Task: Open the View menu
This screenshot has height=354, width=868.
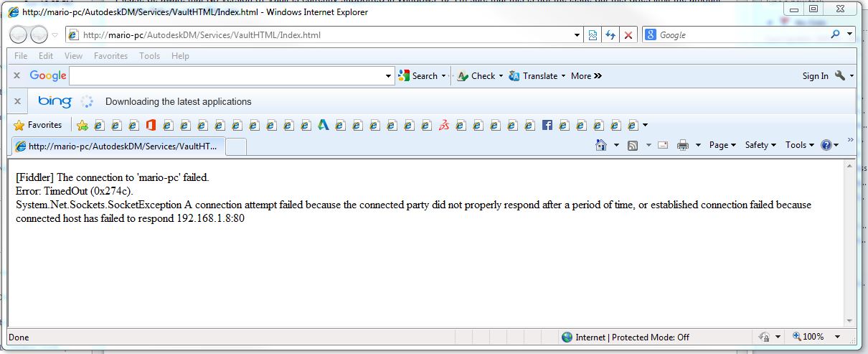Action: 73,55
